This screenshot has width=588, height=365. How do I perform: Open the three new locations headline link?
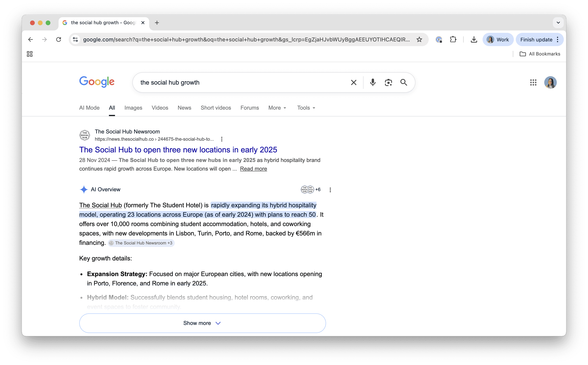pos(178,150)
